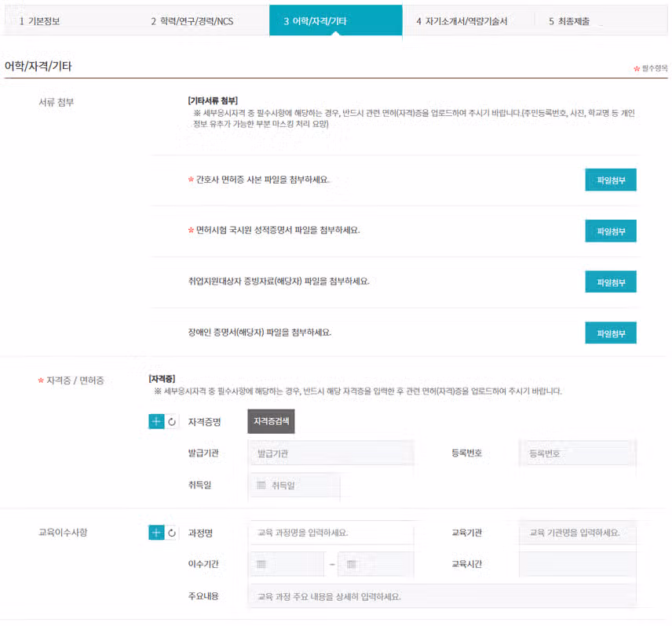Click the 간호사 면허증 사본 instruction text
The width and height of the screenshot is (672, 626).
click(x=262, y=180)
